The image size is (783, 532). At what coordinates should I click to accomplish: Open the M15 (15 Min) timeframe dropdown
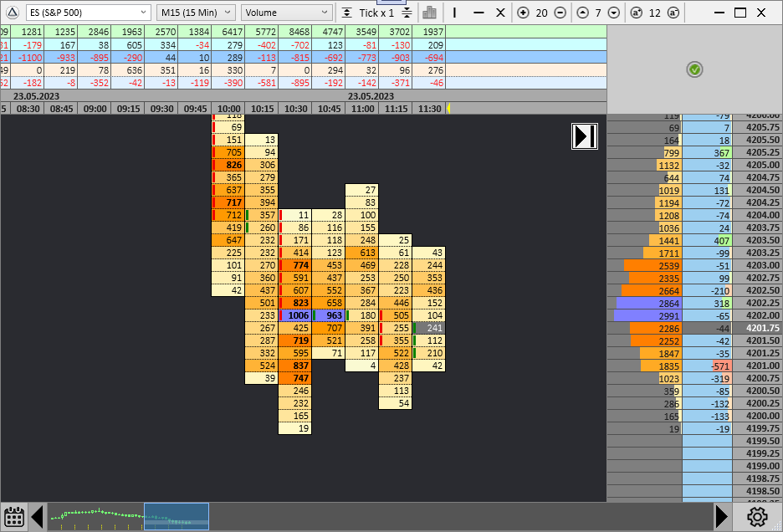[196, 13]
